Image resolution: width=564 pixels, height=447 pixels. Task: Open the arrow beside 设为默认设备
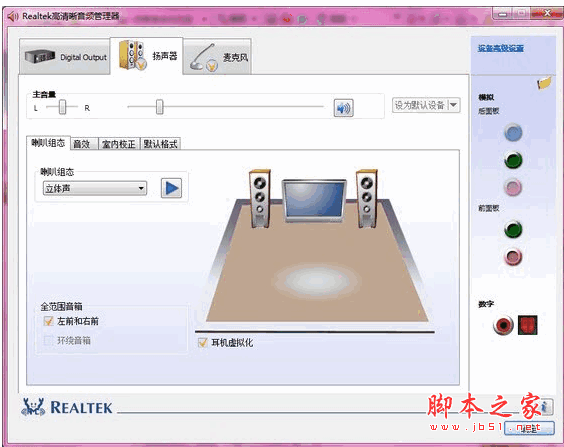[x=454, y=105]
